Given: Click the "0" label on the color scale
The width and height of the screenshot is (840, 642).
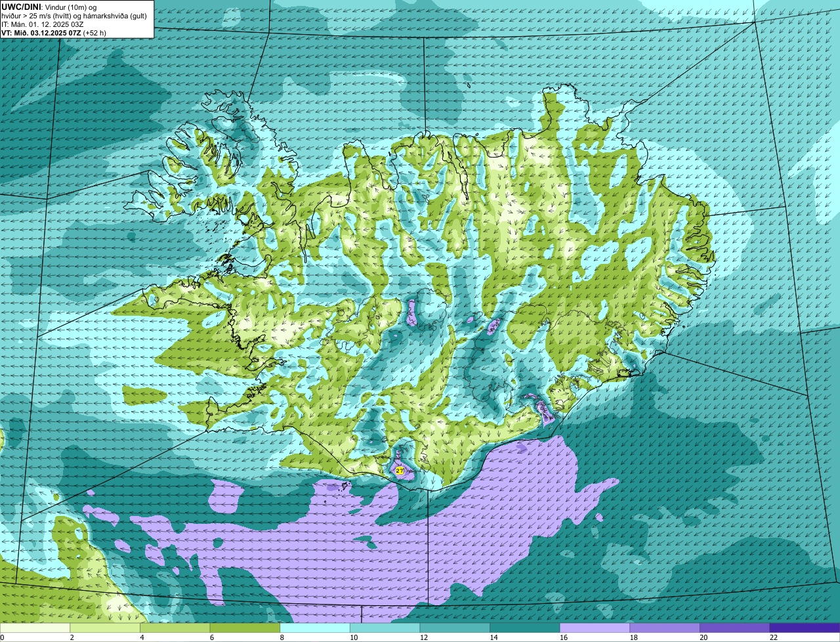Looking at the screenshot, I should (2, 637).
